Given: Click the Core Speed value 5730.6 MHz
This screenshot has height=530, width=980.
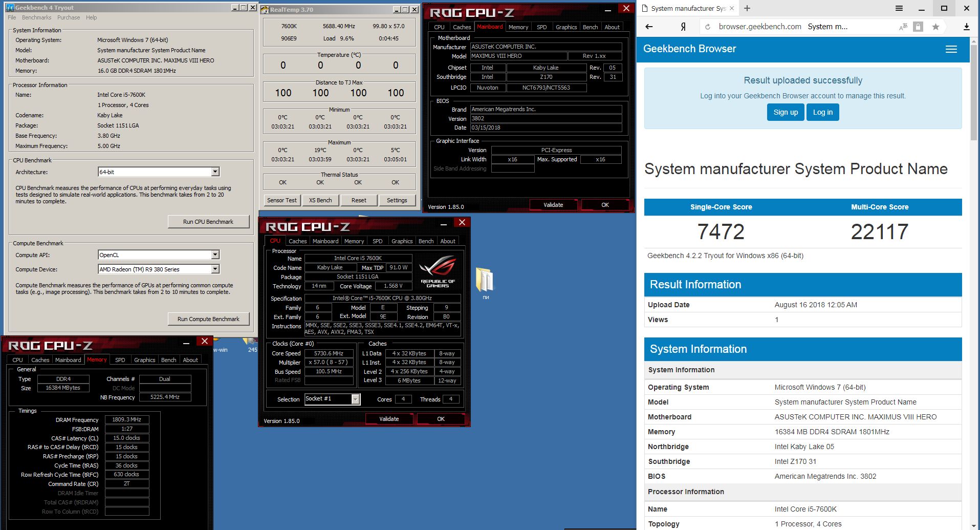Looking at the screenshot, I should click(329, 353).
